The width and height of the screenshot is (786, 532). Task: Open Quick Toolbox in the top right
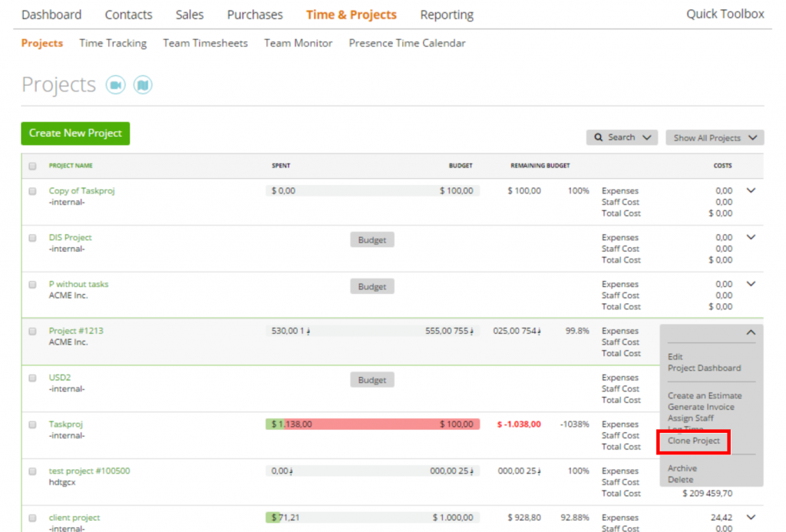tap(725, 14)
